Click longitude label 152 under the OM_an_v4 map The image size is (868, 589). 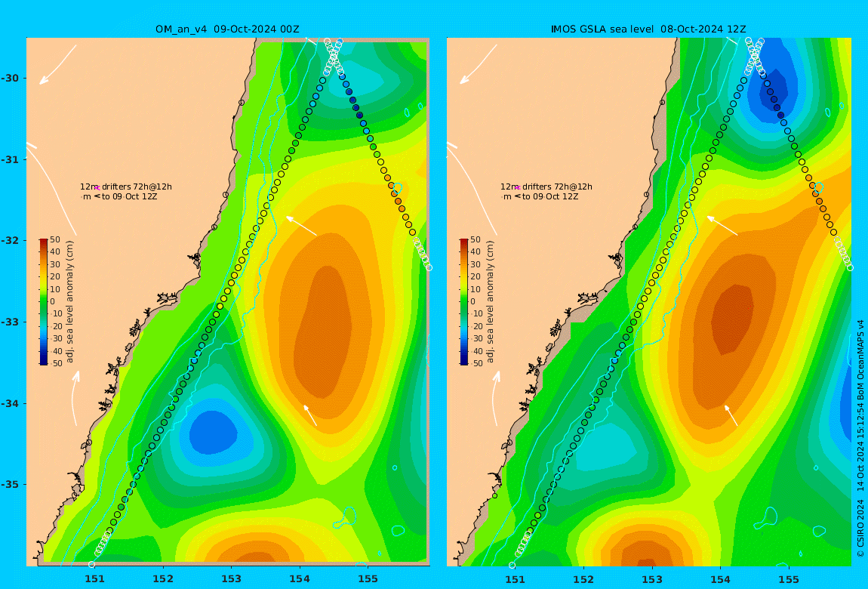[x=163, y=579]
